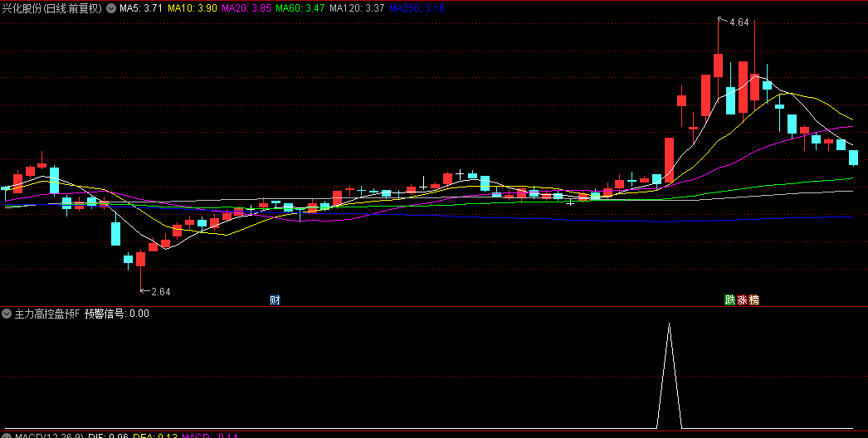Click the green 跌 marker icon
Viewport: 868px width, 438px height.
pyautogui.click(x=730, y=300)
